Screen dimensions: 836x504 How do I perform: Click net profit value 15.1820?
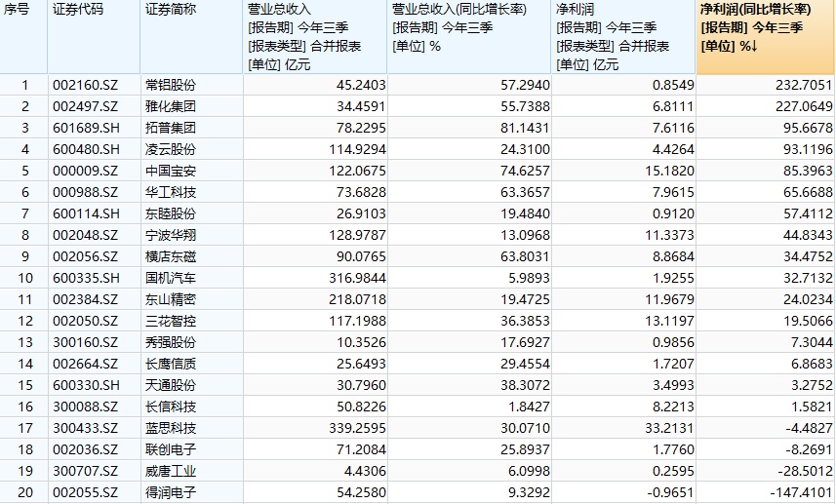coord(669,171)
